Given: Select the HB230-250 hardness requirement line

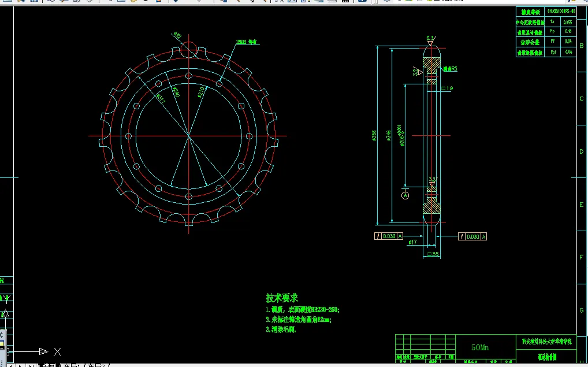Looking at the screenshot, I should pyautogui.click(x=303, y=310).
